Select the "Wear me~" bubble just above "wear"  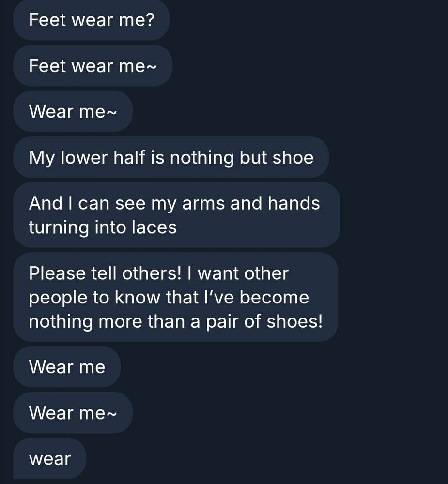point(73,413)
